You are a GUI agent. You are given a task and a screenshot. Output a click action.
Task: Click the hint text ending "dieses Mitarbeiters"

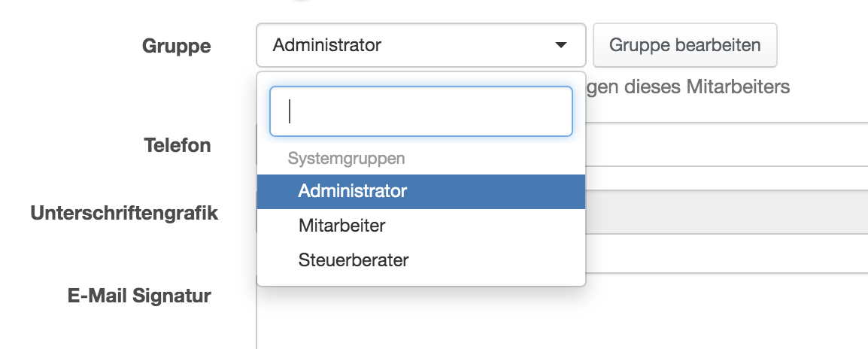pyautogui.click(x=688, y=87)
